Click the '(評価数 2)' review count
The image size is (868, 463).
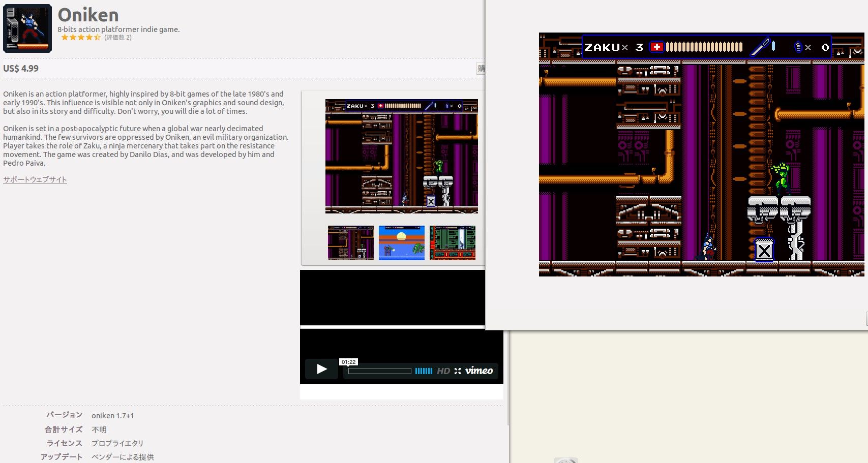pos(118,37)
